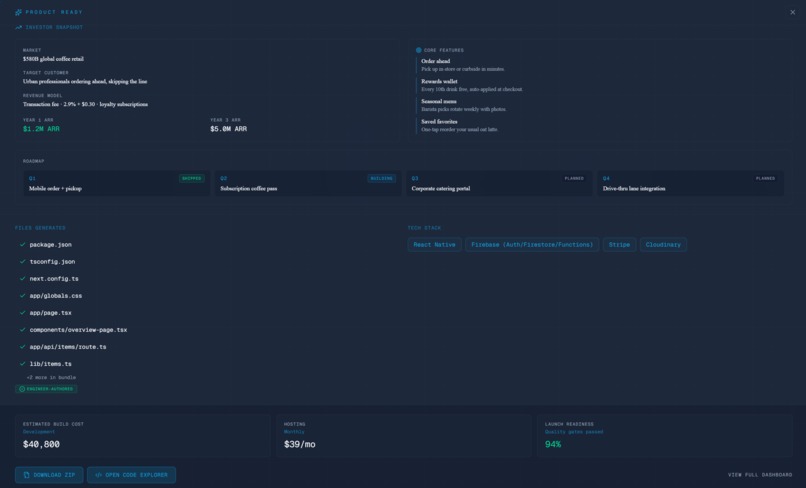Open the Q2 Subscription coffee pass card
This screenshot has width=806, height=488.
point(308,183)
